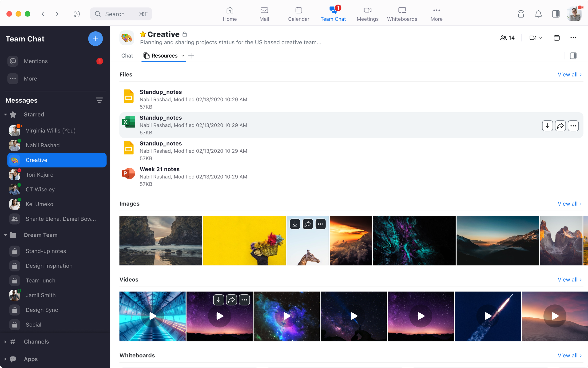Open the channel calendar icon in header
Viewport: 588px width, 368px height.
click(x=556, y=38)
